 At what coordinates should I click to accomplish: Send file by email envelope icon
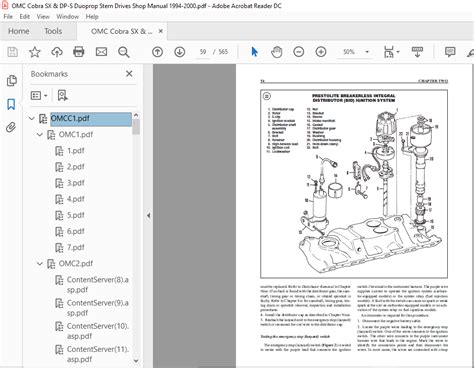[x=101, y=52]
